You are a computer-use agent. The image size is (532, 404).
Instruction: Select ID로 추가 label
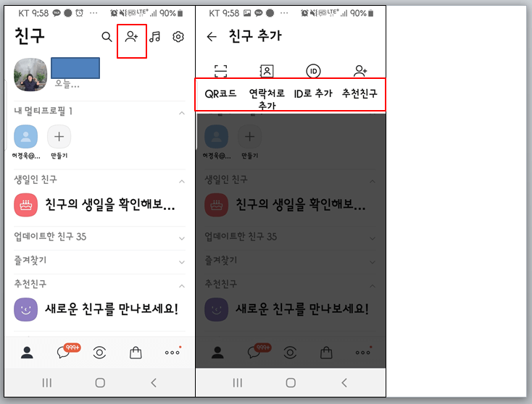[x=313, y=93]
